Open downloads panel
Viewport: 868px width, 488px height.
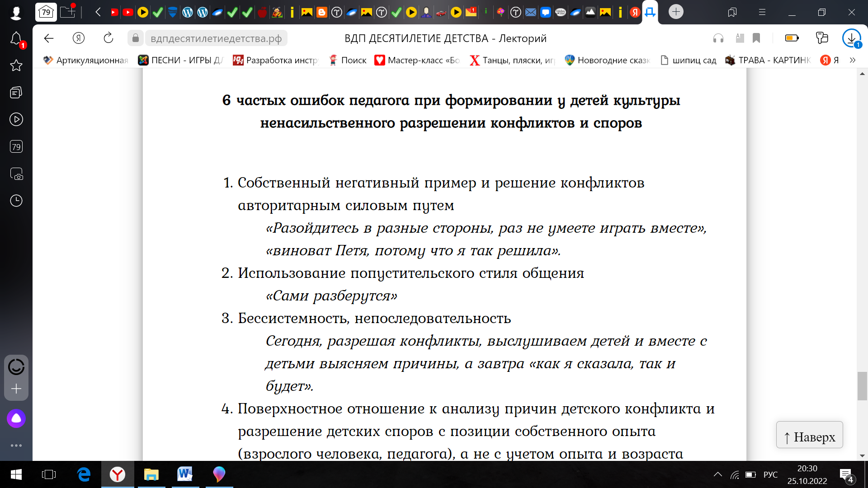pyautogui.click(x=852, y=38)
